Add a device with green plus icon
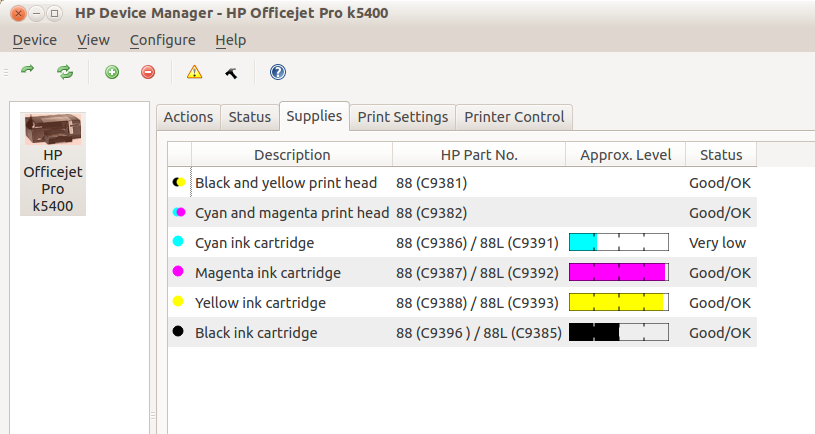This screenshot has height=434, width=815. pyautogui.click(x=112, y=72)
